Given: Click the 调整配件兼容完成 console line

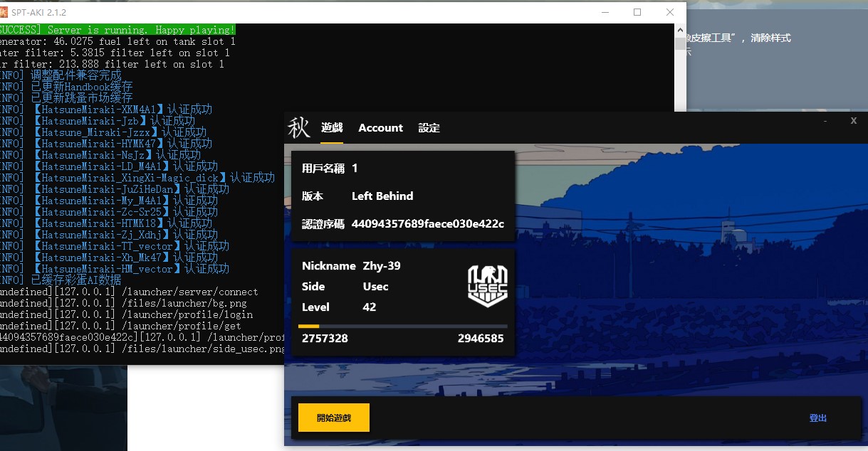Looking at the screenshot, I should pyautogui.click(x=61, y=75).
